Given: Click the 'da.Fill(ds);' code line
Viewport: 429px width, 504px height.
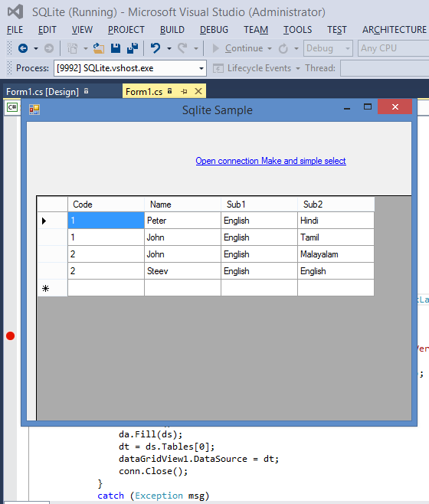Looking at the screenshot, I should [x=150, y=434].
